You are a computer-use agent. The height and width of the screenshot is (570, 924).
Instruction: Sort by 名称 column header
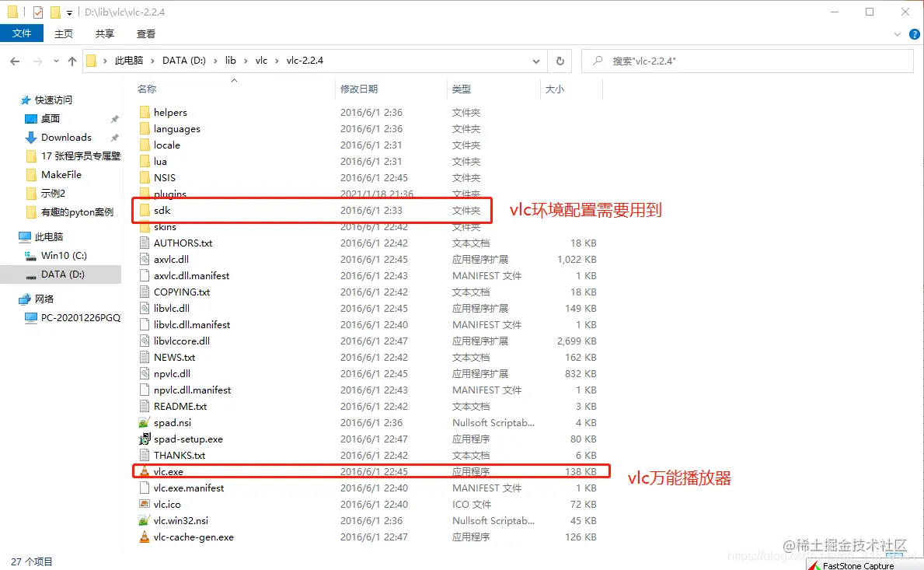point(147,89)
